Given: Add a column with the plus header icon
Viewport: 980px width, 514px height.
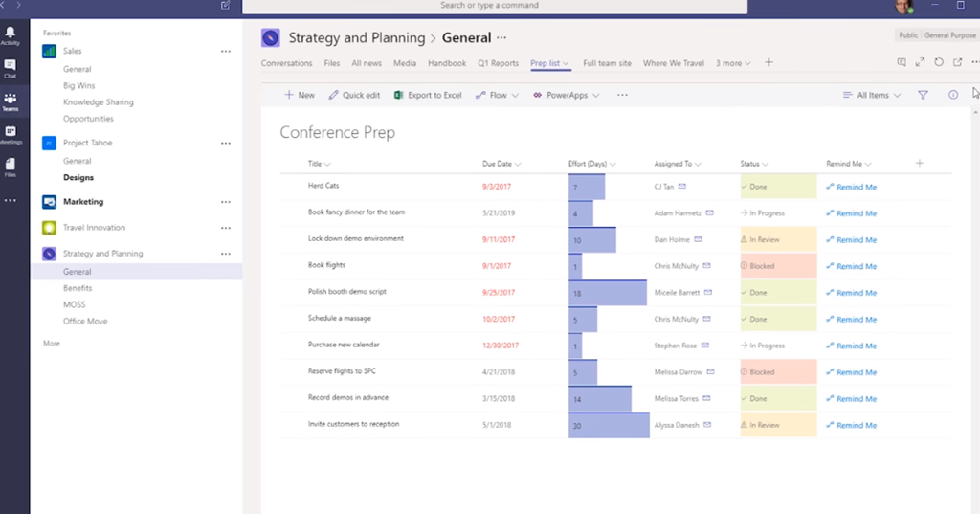Looking at the screenshot, I should (920, 164).
